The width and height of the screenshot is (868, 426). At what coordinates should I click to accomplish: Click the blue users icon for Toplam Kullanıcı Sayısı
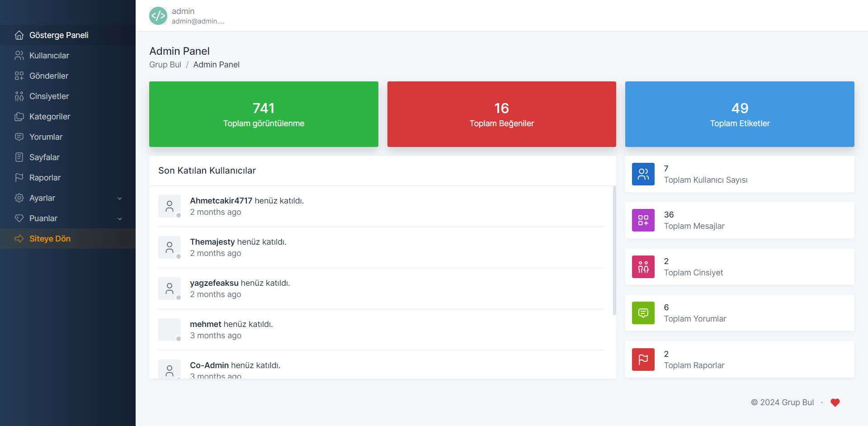click(x=643, y=174)
